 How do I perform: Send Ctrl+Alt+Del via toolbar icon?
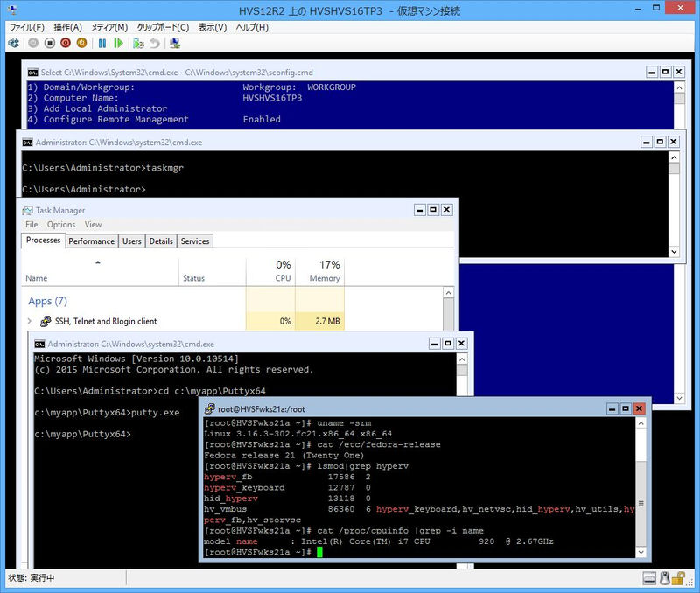point(13,43)
